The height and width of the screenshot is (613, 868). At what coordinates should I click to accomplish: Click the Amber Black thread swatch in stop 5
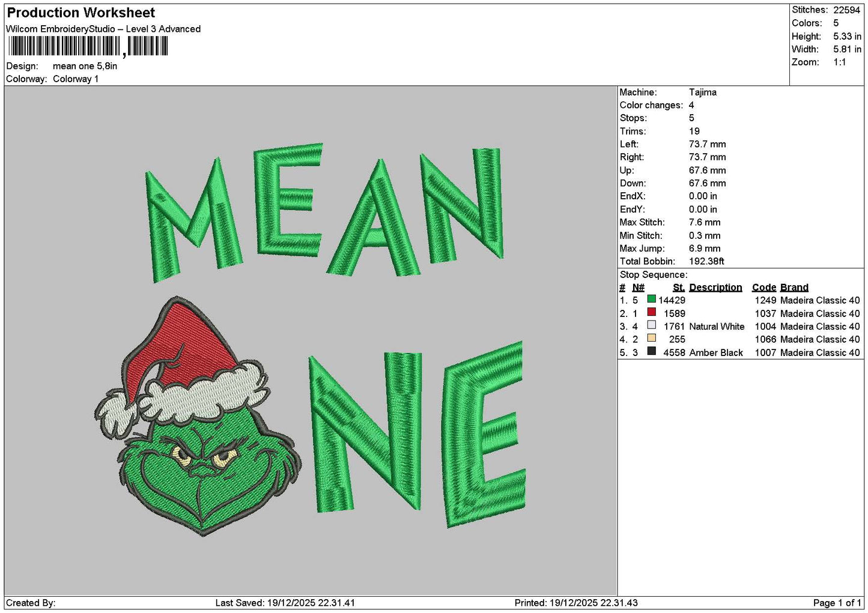pos(651,352)
